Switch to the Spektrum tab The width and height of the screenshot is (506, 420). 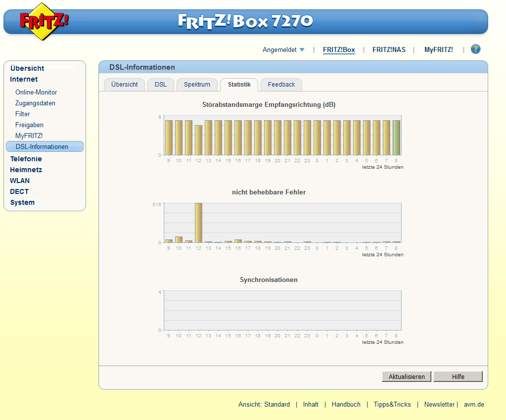[x=197, y=85]
